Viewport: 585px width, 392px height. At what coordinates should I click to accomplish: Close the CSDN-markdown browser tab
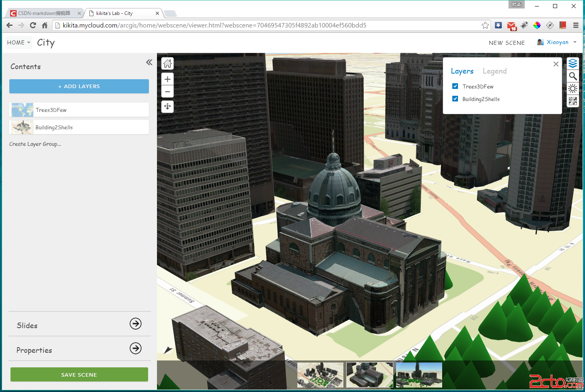click(79, 13)
